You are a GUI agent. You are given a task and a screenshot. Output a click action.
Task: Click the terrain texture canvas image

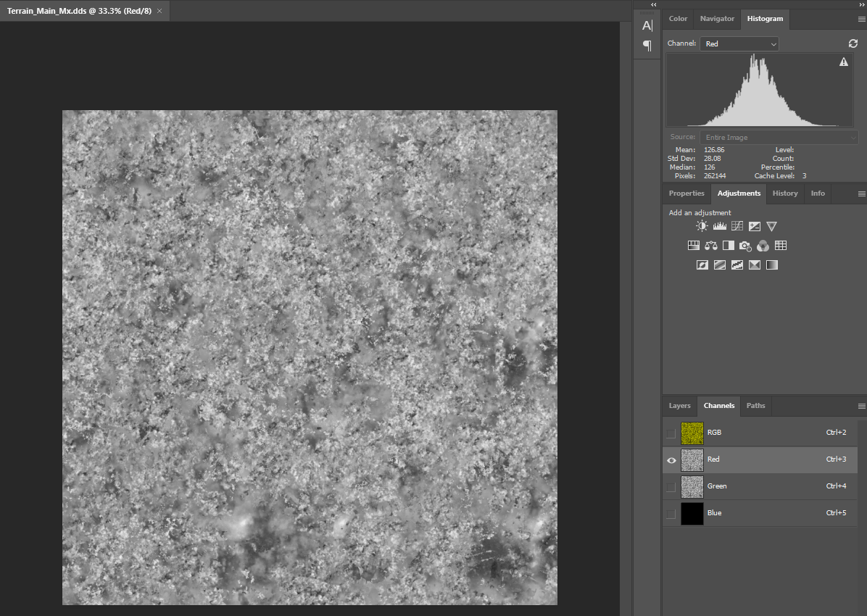[x=310, y=357]
